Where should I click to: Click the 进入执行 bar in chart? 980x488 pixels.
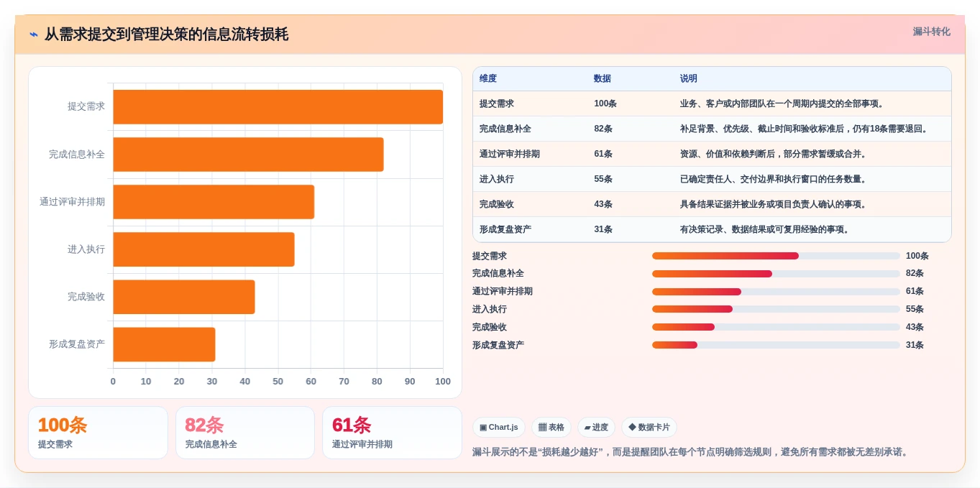(x=204, y=249)
